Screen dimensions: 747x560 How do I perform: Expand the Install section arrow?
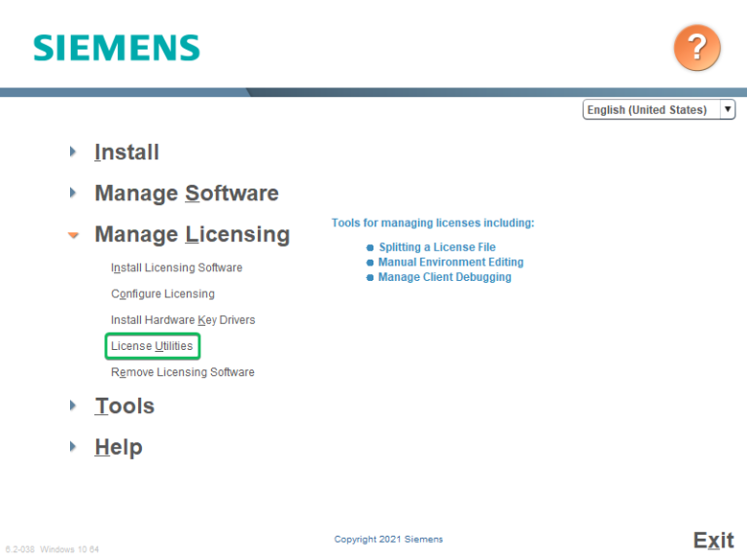click(x=72, y=152)
